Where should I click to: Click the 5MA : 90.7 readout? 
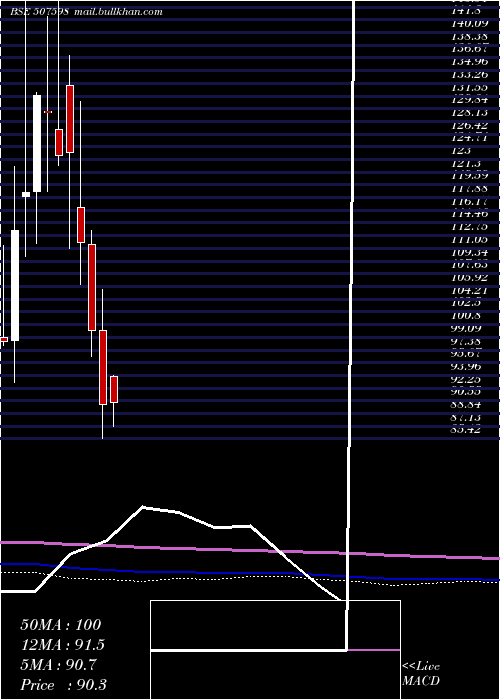pyautogui.click(x=58, y=665)
